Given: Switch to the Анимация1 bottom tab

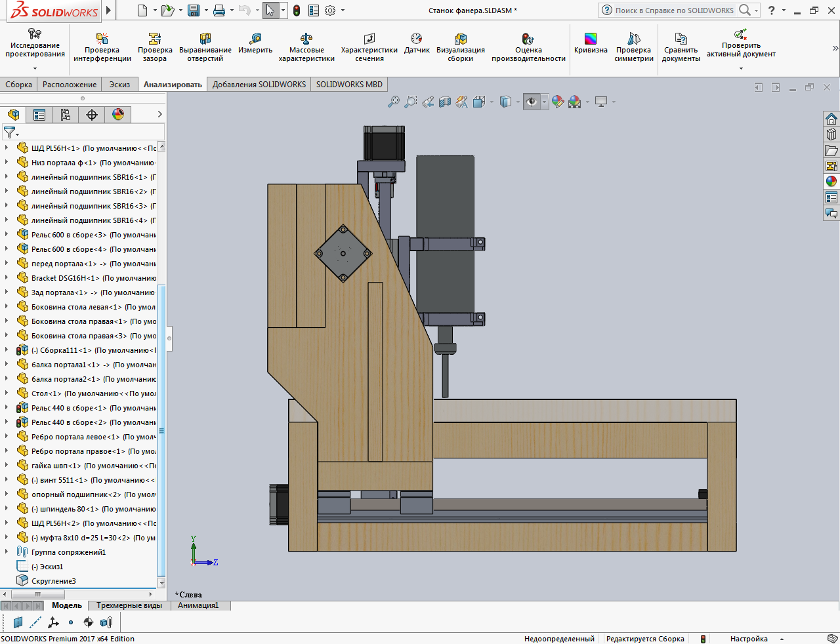Looking at the screenshot, I should coord(198,605).
